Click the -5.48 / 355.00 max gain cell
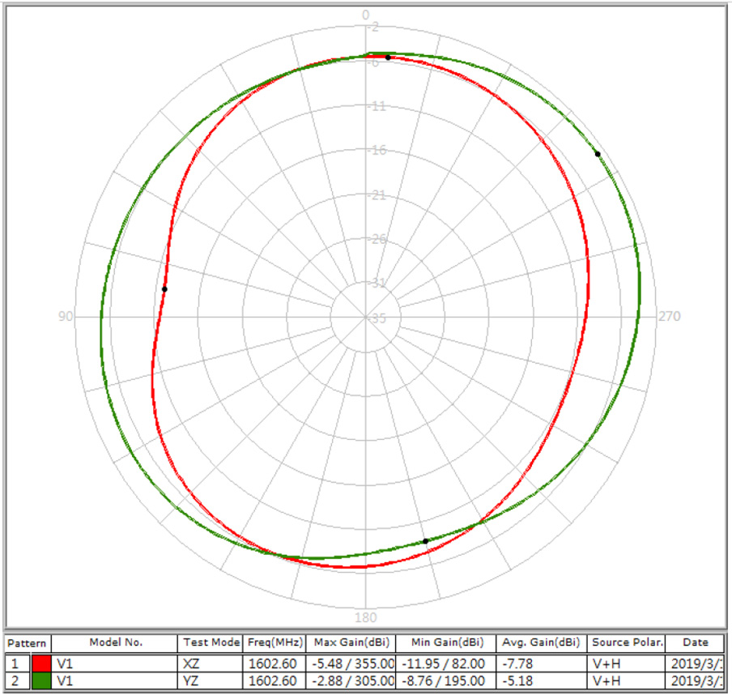This screenshot has width=732, height=700. coord(351,662)
